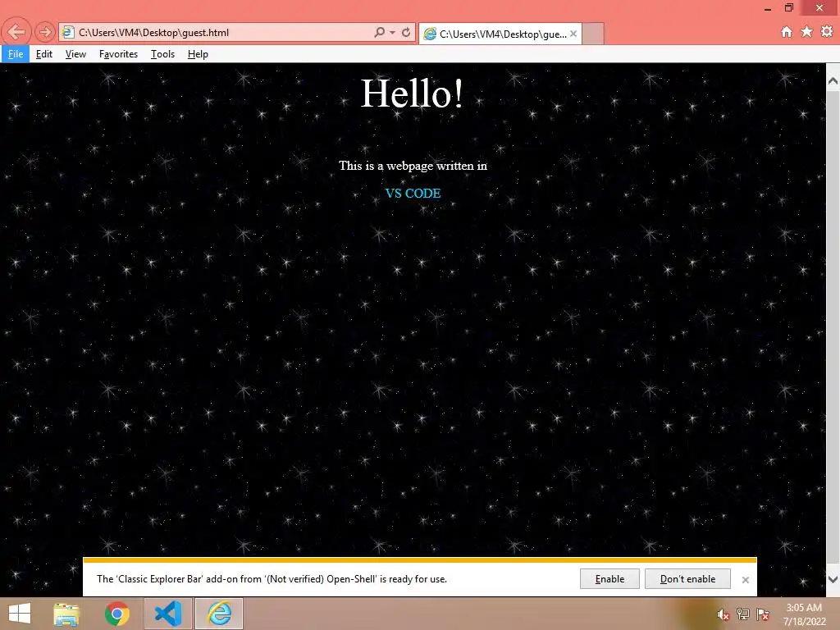The image size is (840, 630).
Task: Minimize the Internet Explorer window
Action: 768,8
